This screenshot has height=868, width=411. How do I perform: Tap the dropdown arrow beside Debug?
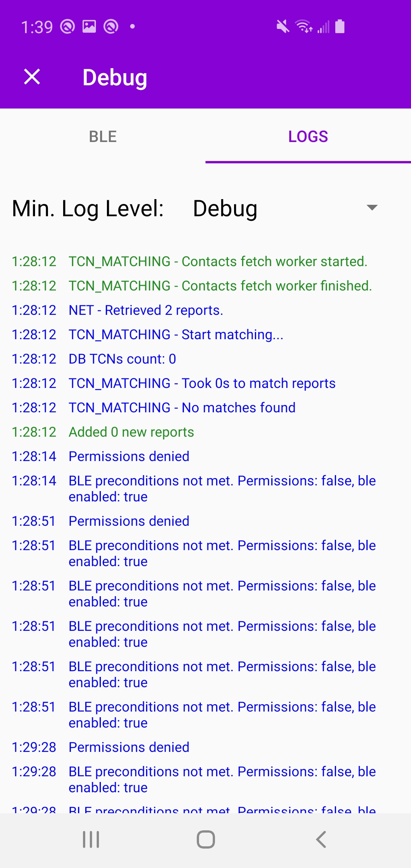(x=372, y=208)
